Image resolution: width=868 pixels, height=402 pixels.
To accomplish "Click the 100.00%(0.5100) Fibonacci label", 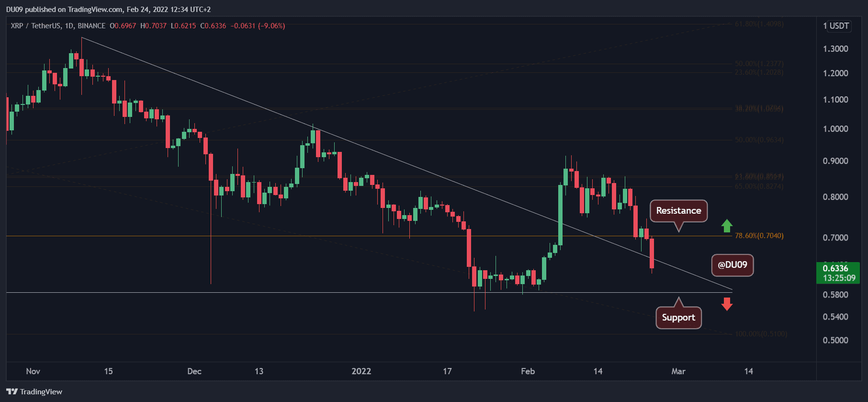I will pos(761,334).
